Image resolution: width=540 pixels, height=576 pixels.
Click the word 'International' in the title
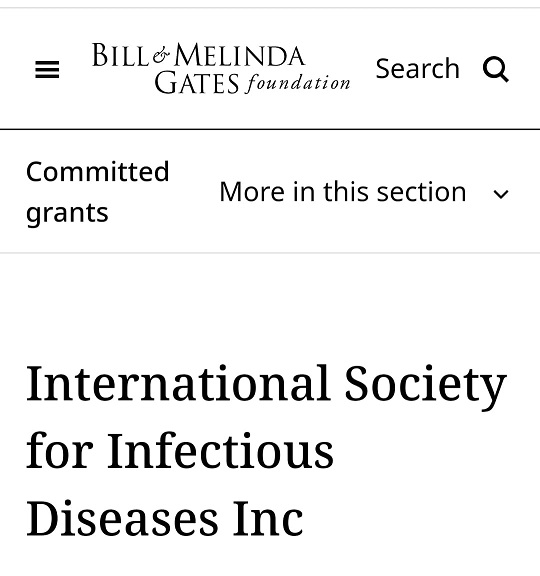pos(178,383)
